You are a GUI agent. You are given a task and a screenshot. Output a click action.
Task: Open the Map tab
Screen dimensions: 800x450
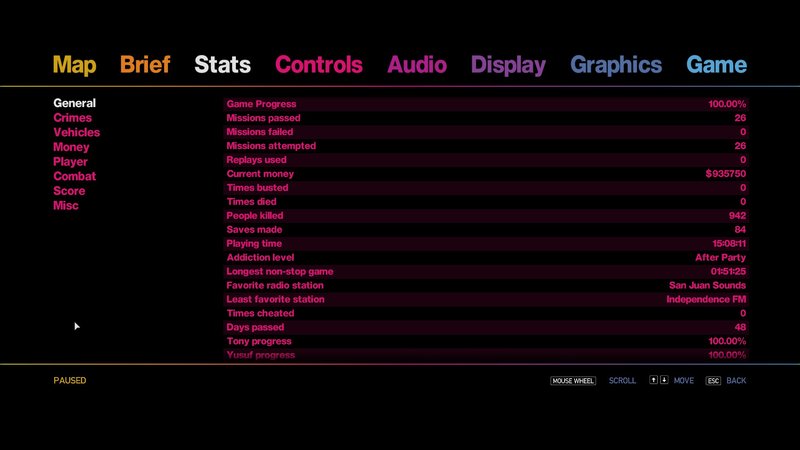click(x=74, y=65)
